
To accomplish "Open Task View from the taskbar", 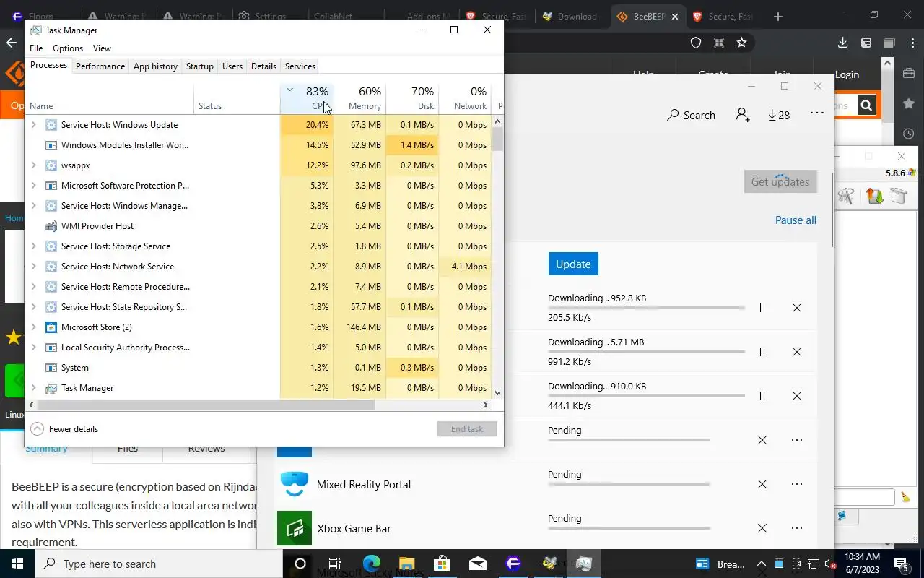I will (335, 564).
